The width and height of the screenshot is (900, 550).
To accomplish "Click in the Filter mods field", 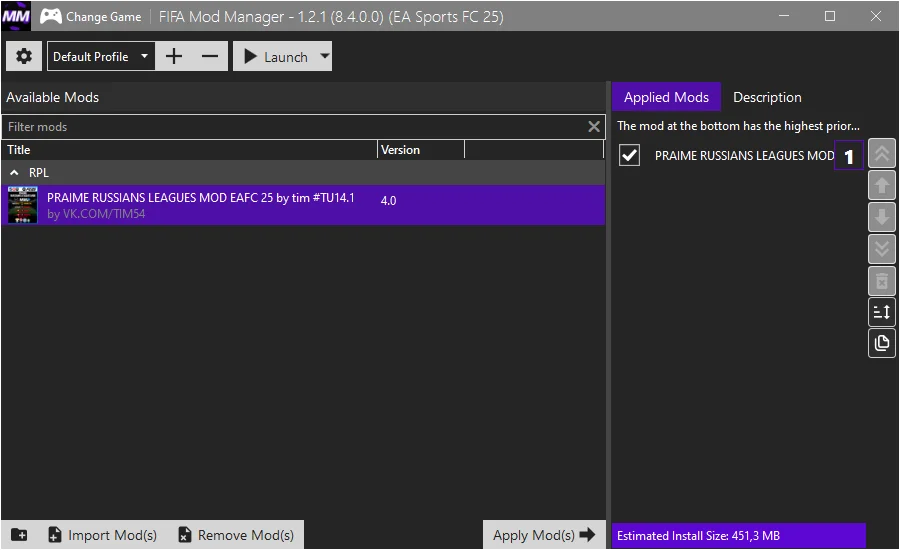I will pyautogui.click(x=294, y=127).
